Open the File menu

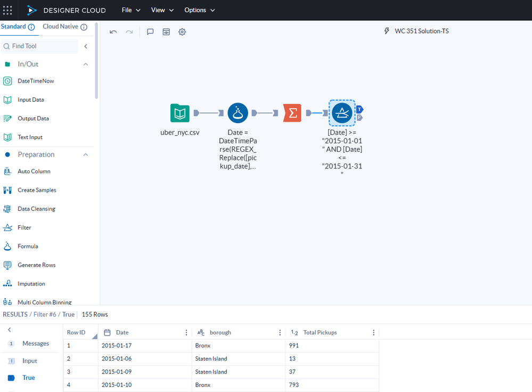click(x=131, y=10)
